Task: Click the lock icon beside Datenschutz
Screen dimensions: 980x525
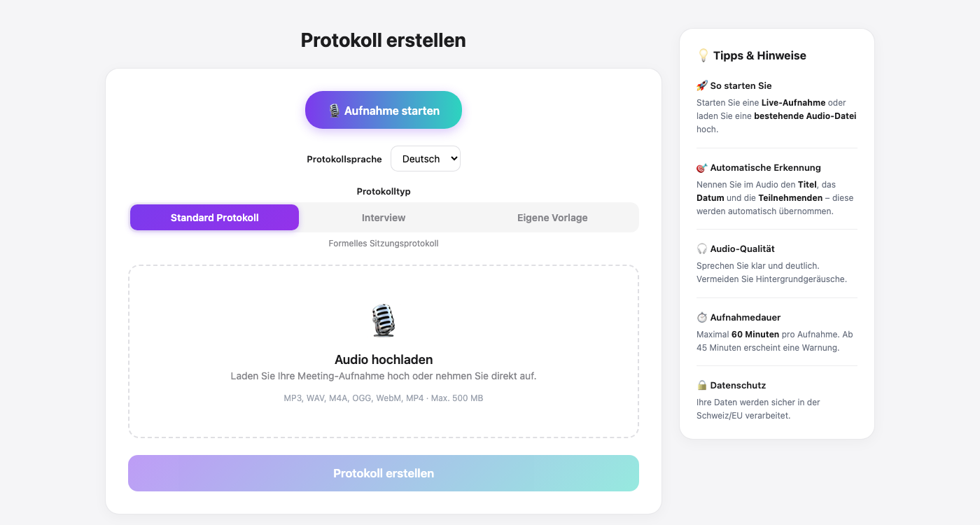Action: pos(701,385)
